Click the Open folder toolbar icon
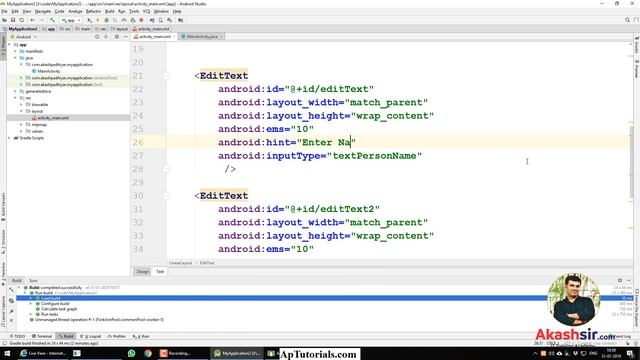 tap(4, 20)
